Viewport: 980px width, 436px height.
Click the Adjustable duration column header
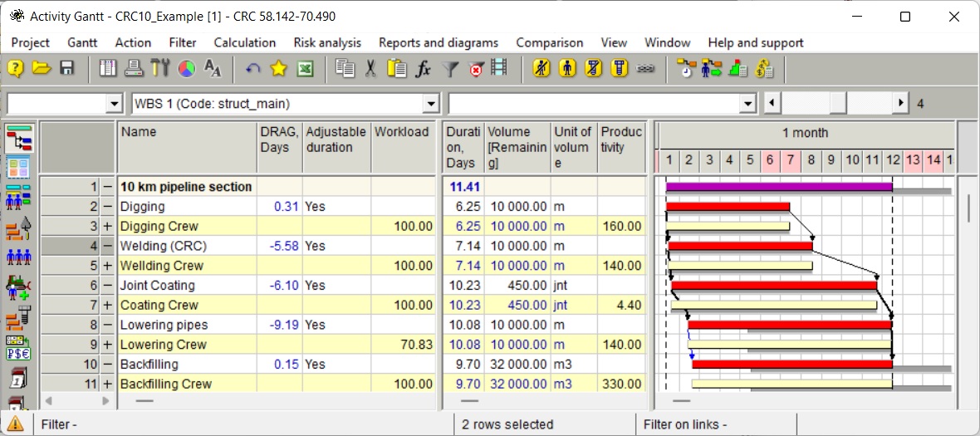[x=337, y=148]
